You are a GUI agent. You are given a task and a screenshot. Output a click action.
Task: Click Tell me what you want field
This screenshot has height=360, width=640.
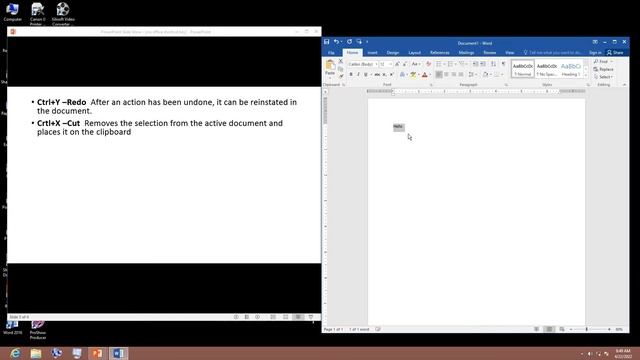click(552, 53)
